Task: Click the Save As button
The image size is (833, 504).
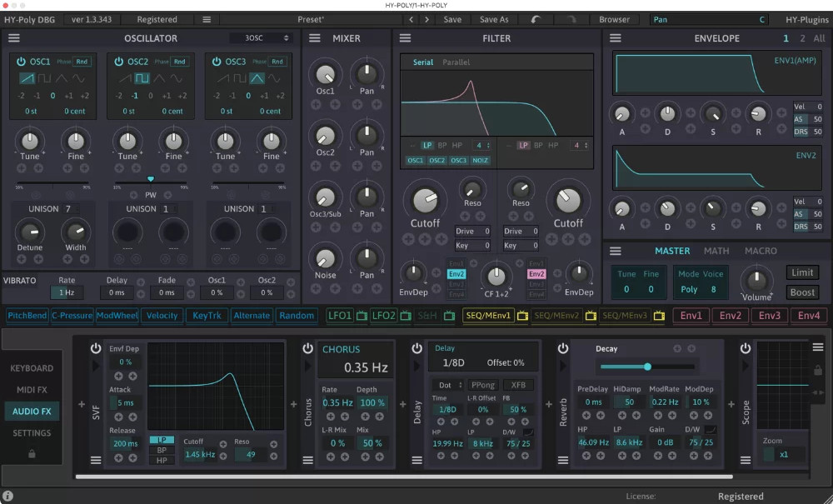Action: coord(495,19)
